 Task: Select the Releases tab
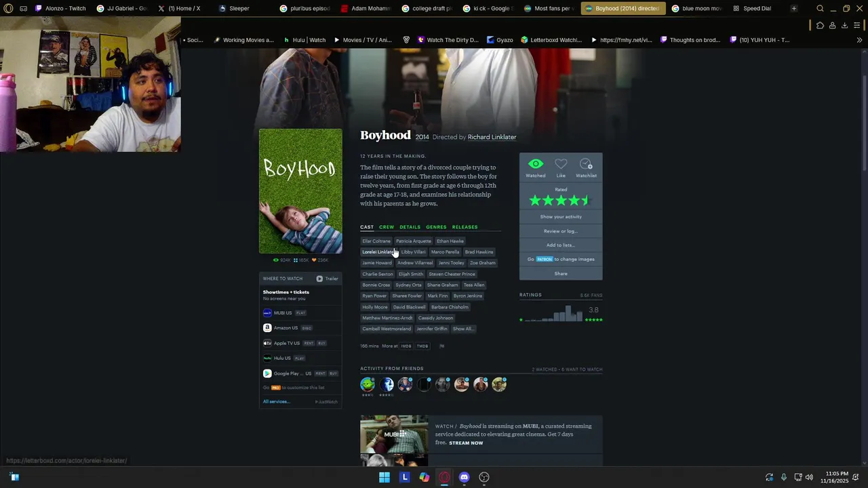(x=465, y=227)
